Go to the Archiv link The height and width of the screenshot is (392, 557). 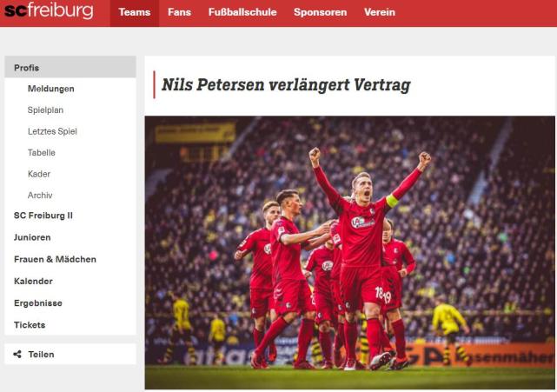point(40,195)
